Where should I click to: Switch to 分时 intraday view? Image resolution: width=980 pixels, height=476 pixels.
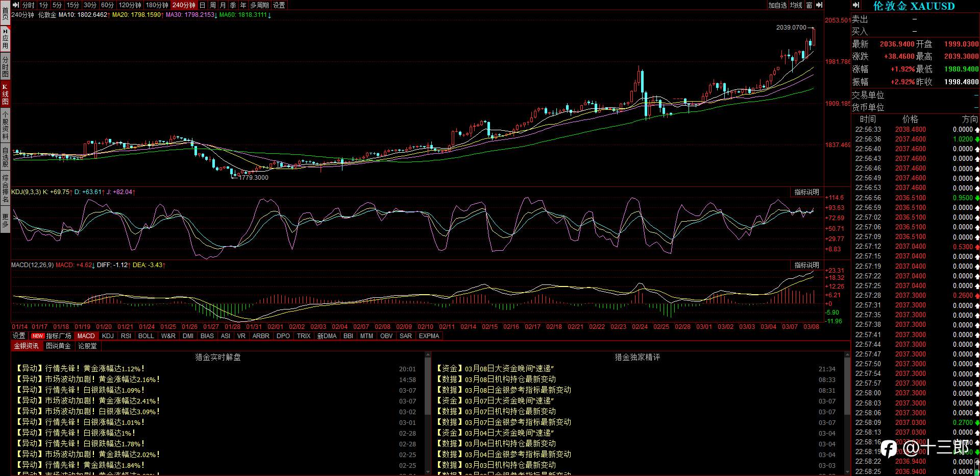(28, 5)
